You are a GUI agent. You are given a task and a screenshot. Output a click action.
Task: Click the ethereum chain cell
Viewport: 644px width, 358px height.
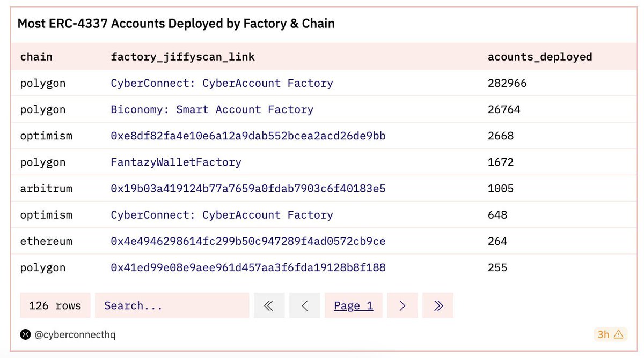pos(46,241)
